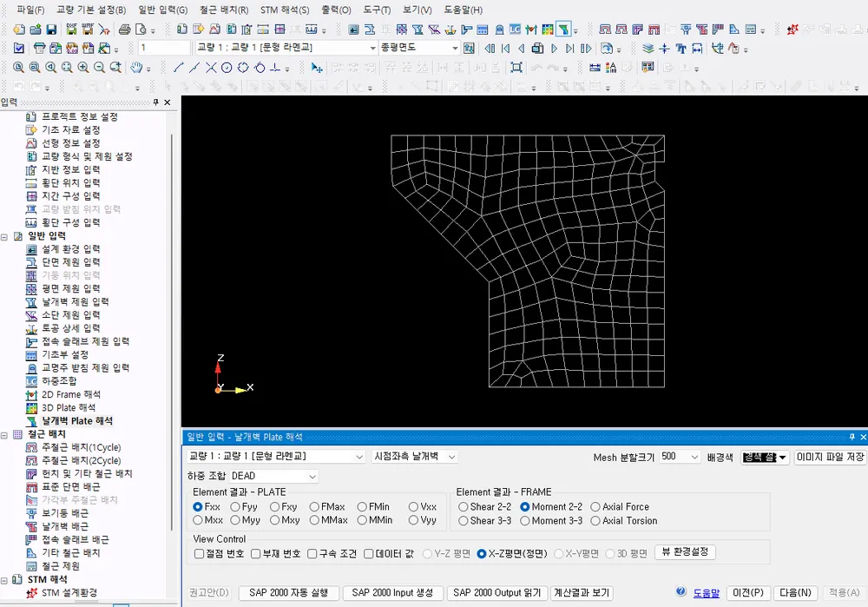This screenshot has height=607, width=868.
Task: Open the Mesh 분할크기 500 dropdown
Action: [x=680, y=457]
